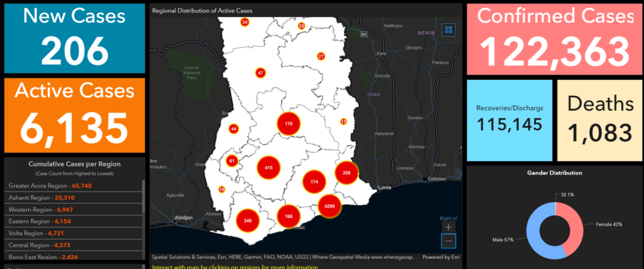The image size is (644, 269).
Task: Select Greater Accra Region row
Action: 73,185
